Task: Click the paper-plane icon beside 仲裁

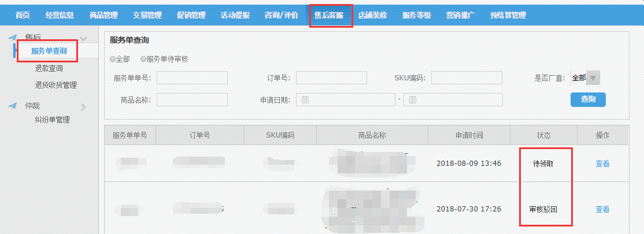Action: [12, 106]
